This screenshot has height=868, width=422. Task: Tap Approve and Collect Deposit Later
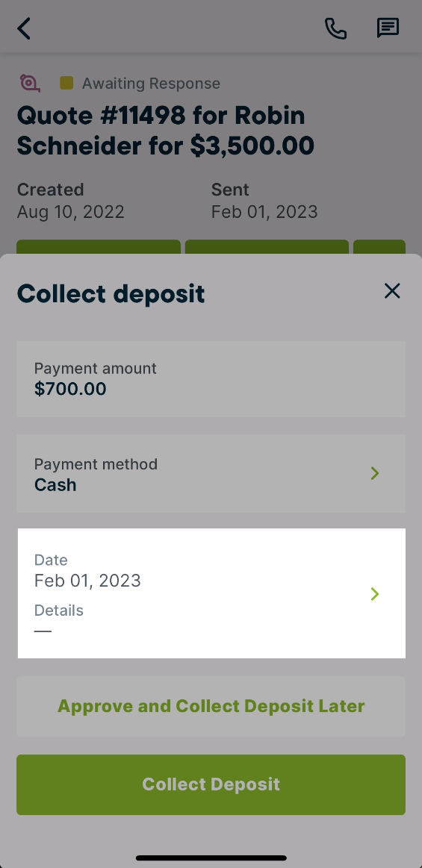pyautogui.click(x=211, y=706)
